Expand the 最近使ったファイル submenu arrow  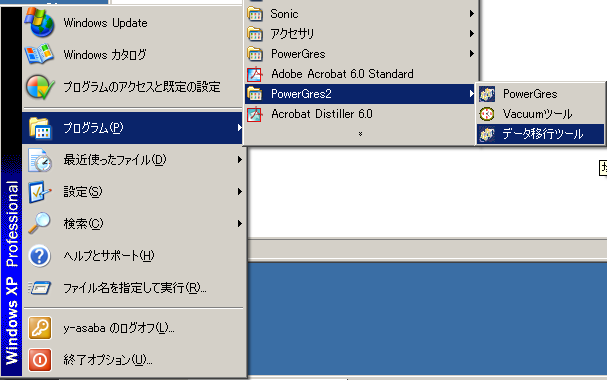pos(240,159)
